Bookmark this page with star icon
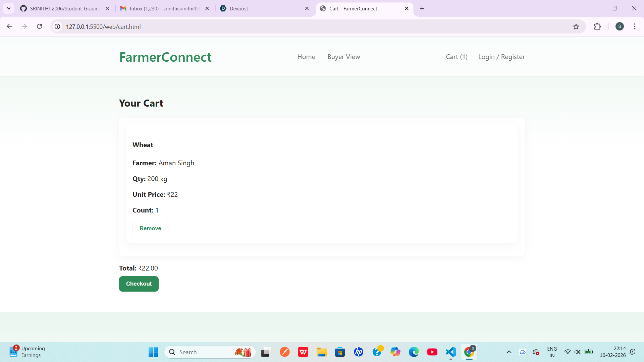This screenshot has height=362, width=644. click(x=576, y=26)
